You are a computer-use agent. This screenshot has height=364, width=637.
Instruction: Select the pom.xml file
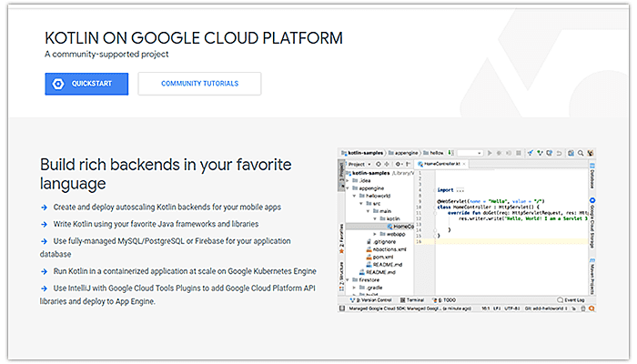click(379, 258)
